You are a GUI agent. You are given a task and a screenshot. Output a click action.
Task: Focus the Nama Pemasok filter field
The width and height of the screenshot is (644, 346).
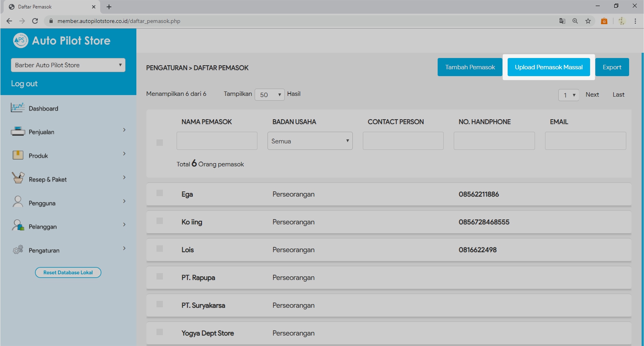[x=217, y=141]
